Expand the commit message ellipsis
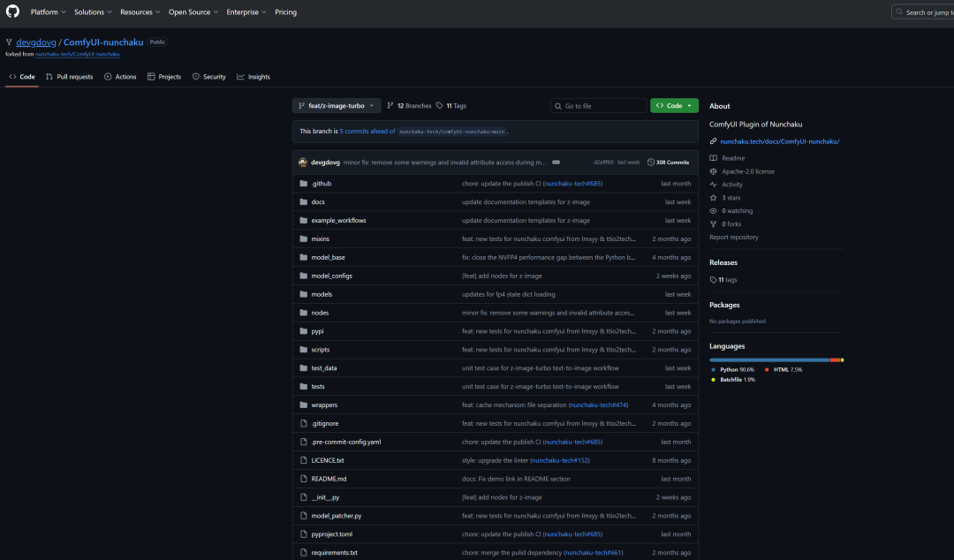This screenshot has height=560, width=954. pos(556,163)
